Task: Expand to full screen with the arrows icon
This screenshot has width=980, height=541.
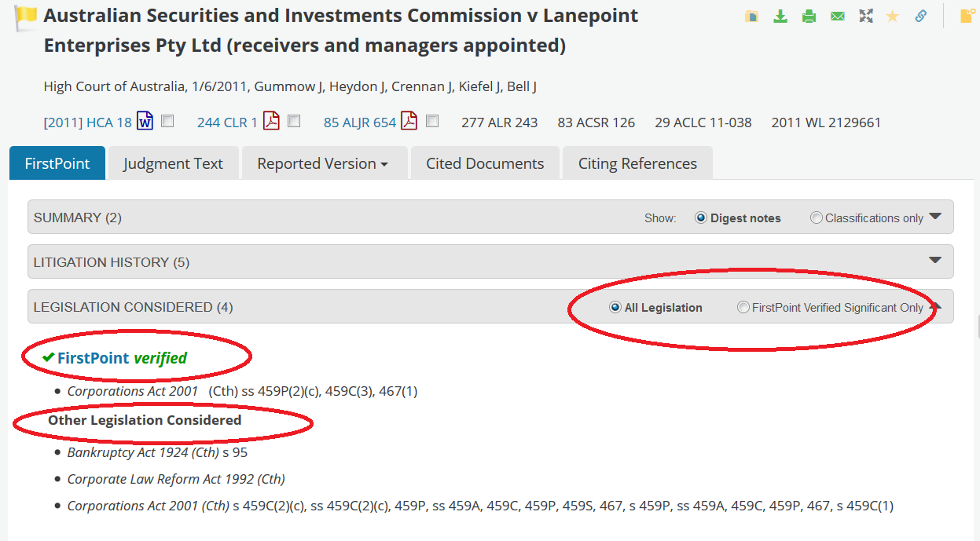Action: tap(866, 16)
